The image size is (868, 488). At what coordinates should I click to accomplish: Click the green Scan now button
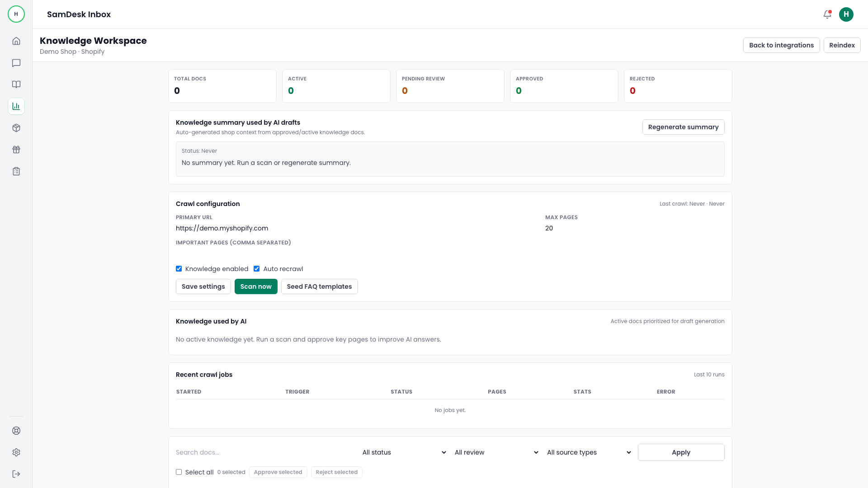[x=256, y=286]
